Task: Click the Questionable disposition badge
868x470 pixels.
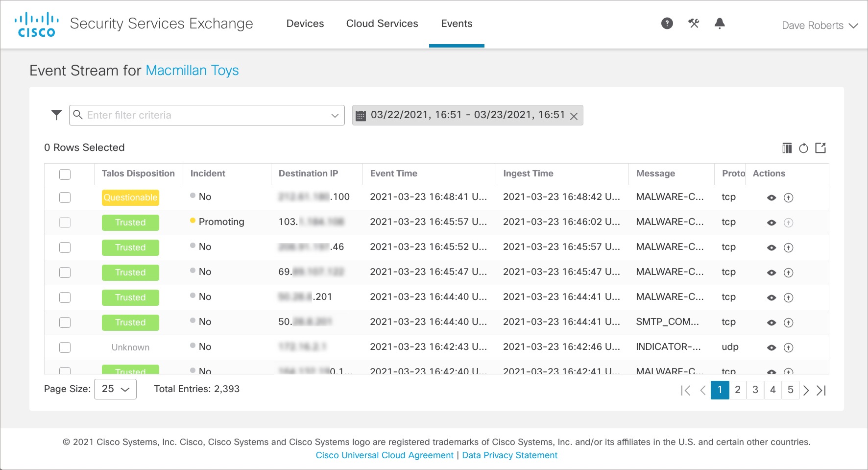Action: click(130, 198)
